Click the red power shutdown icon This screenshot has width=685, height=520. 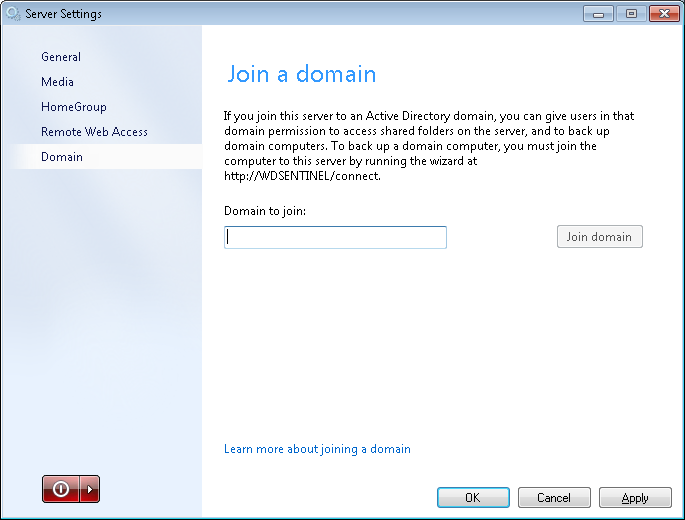click(61, 489)
